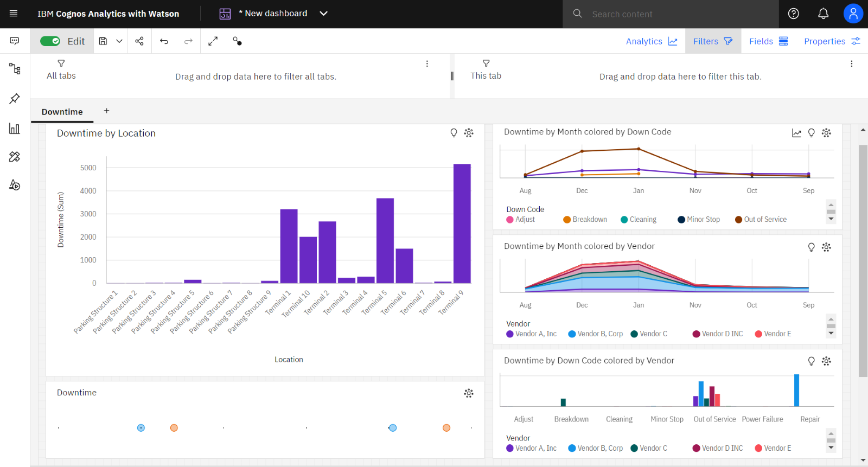Click the tall Repair bar
Viewport: 868px width, 467px height.
click(x=797, y=391)
